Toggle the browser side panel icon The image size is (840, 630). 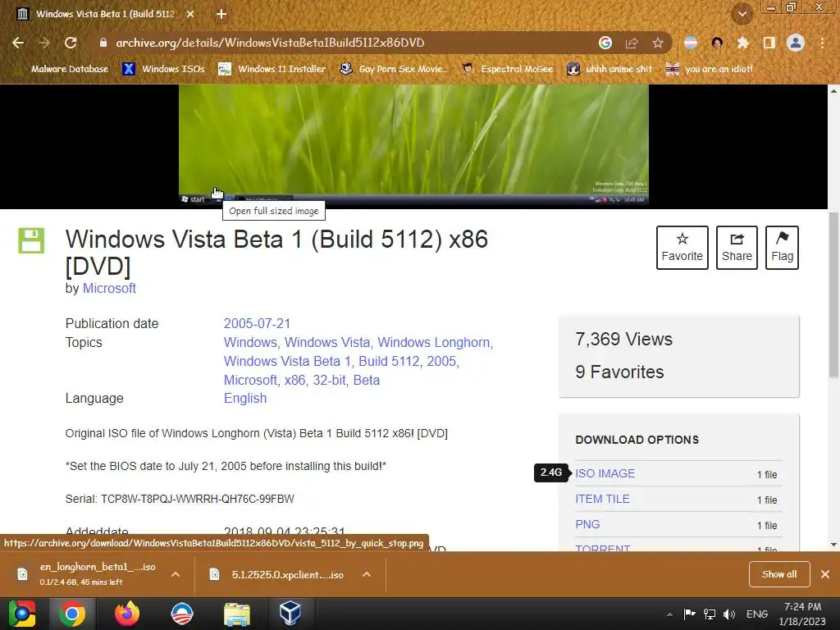pyautogui.click(x=769, y=43)
